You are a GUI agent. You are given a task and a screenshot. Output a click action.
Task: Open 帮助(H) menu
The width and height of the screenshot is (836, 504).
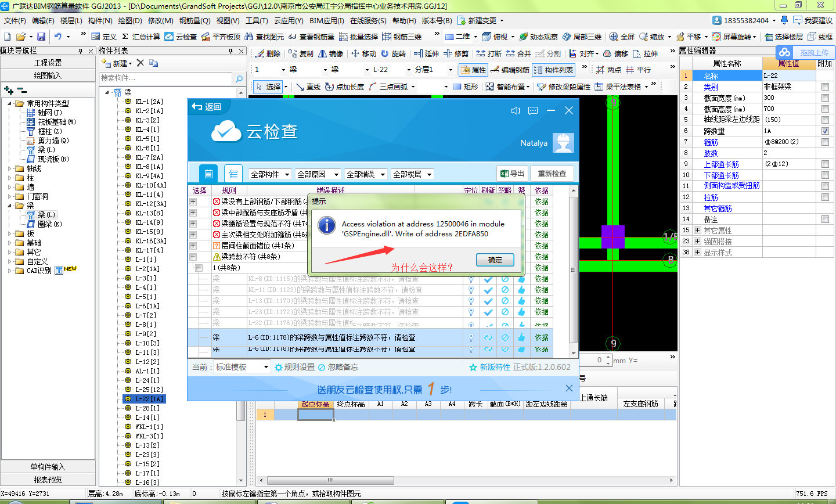[x=404, y=20]
